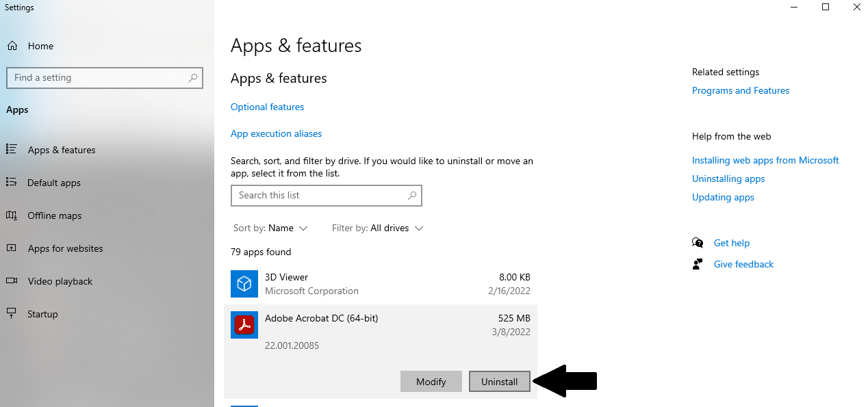Click the Modify button for Acrobat
The image size is (868, 407).
tap(431, 381)
